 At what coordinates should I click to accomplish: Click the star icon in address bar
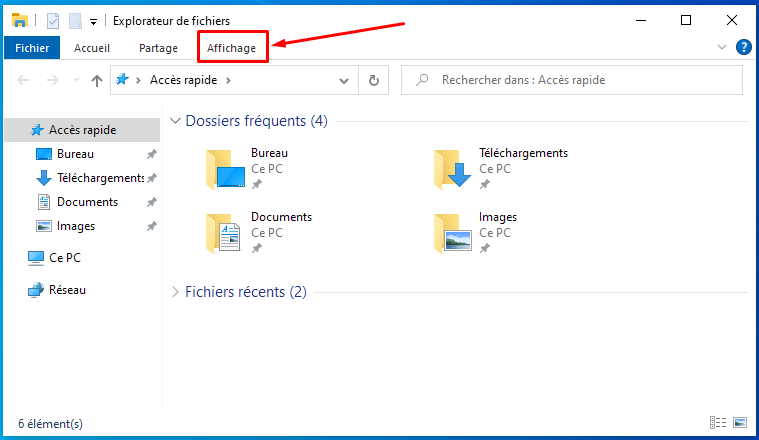click(122, 79)
